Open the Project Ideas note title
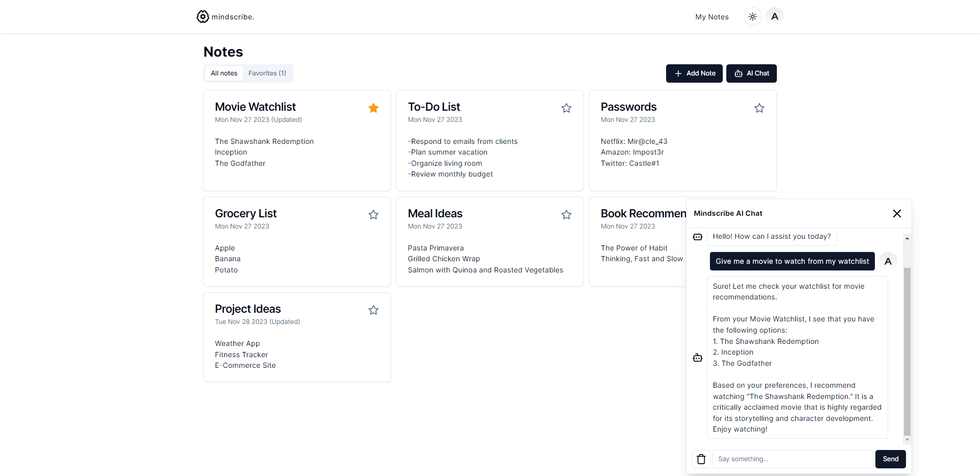This screenshot has width=980, height=476. pyautogui.click(x=248, y=309)
